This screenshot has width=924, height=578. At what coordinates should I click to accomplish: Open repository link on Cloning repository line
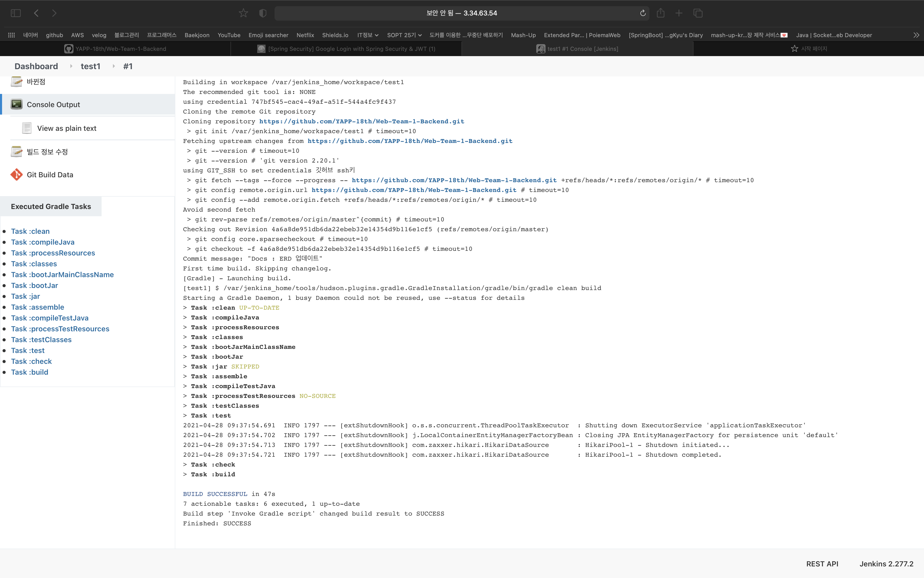click(x=361, y=121)
